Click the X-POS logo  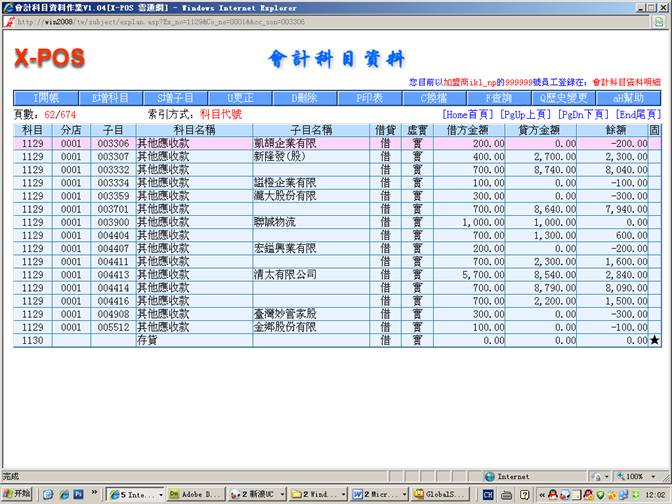pyautogui.click(x=49, y=59)
